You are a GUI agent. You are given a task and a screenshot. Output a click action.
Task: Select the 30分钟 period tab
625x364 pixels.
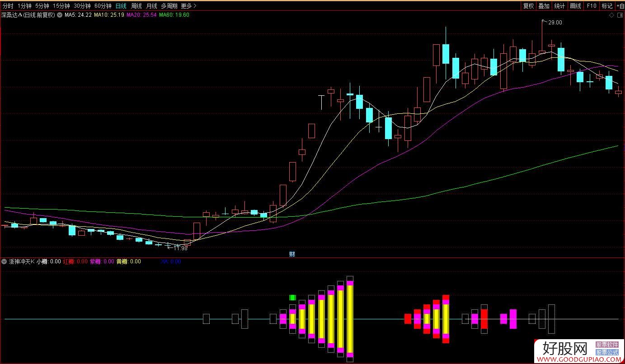pyautogui.click(x=82, y=6)
